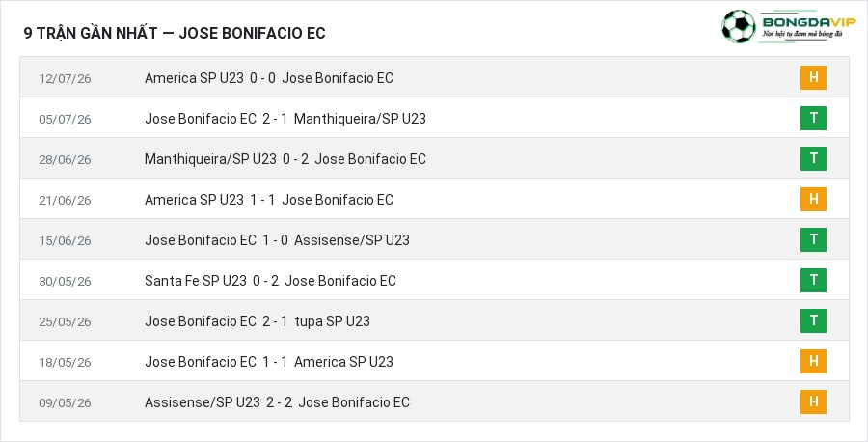Viewport: 868px width, 442px height.
Task: Click the 15/06/26 date cell
Action: tap(65, 240)
